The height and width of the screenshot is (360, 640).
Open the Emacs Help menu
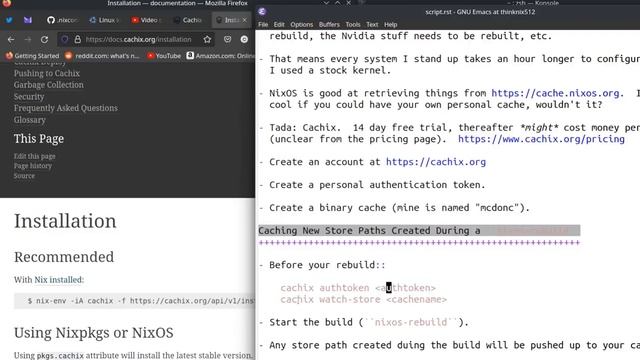pos(391,24)
